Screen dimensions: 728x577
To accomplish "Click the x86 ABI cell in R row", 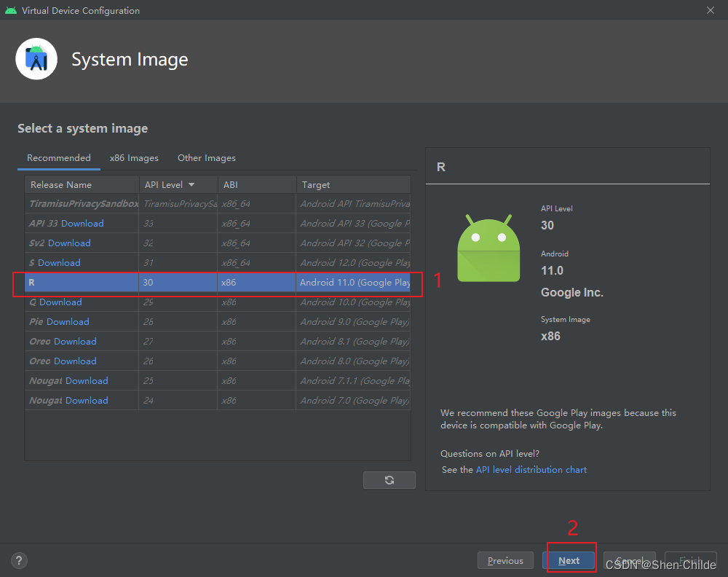I will (x=257, y=283).
